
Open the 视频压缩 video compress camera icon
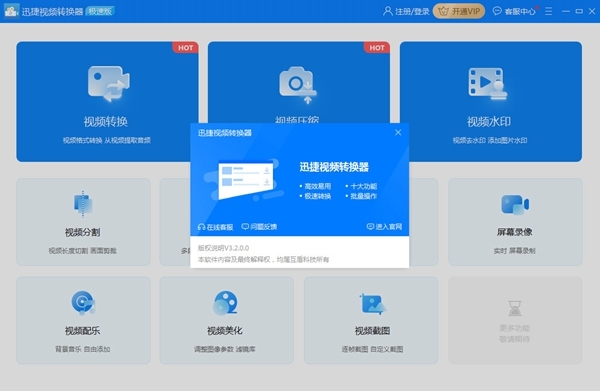(x=298, y=85)
